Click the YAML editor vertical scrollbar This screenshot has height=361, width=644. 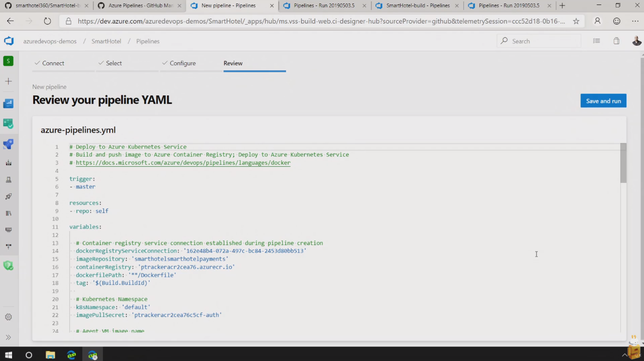[x=623, y=163]
